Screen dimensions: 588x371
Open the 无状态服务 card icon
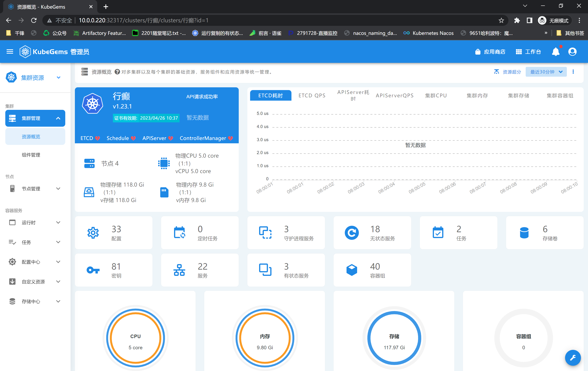point(352,233)
